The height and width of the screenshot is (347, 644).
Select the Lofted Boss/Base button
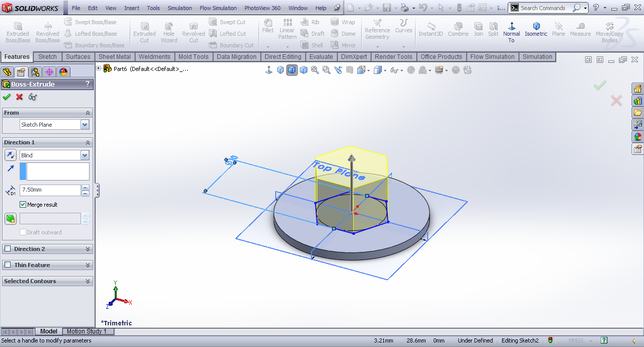click(x=91, y=34)
